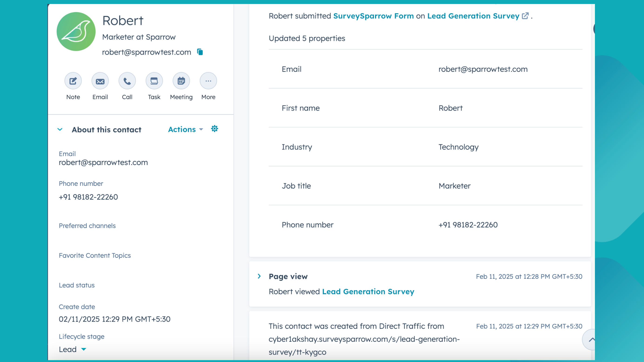
Task: Collapse the About this contact section
Action: 60,129
